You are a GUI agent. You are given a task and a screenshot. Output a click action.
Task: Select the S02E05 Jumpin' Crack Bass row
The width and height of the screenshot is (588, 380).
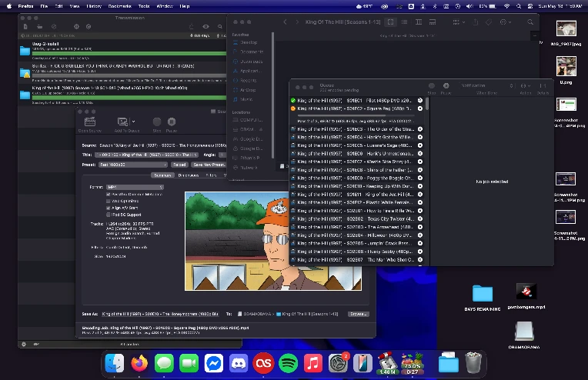[x=356, y=243]
